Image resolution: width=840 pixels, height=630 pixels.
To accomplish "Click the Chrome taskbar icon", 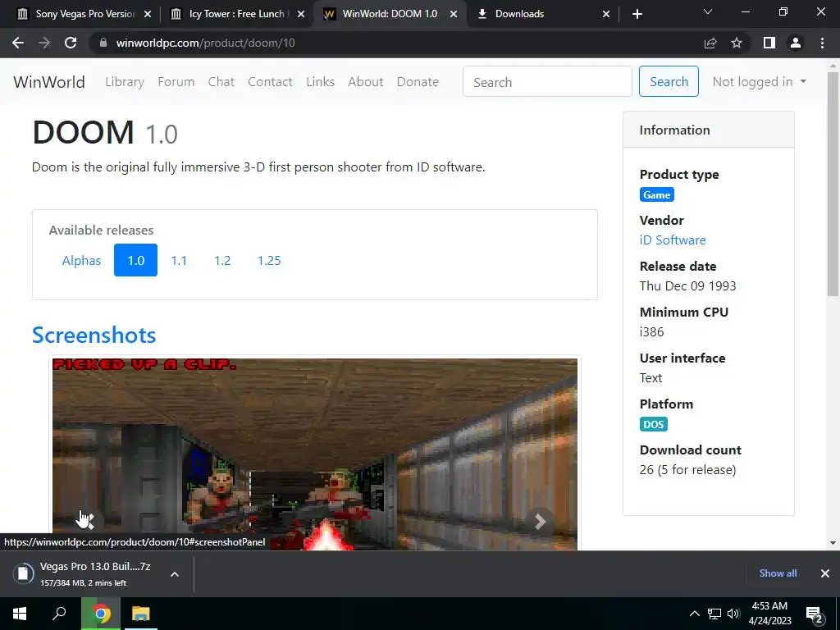I will (x=101, y=614).
